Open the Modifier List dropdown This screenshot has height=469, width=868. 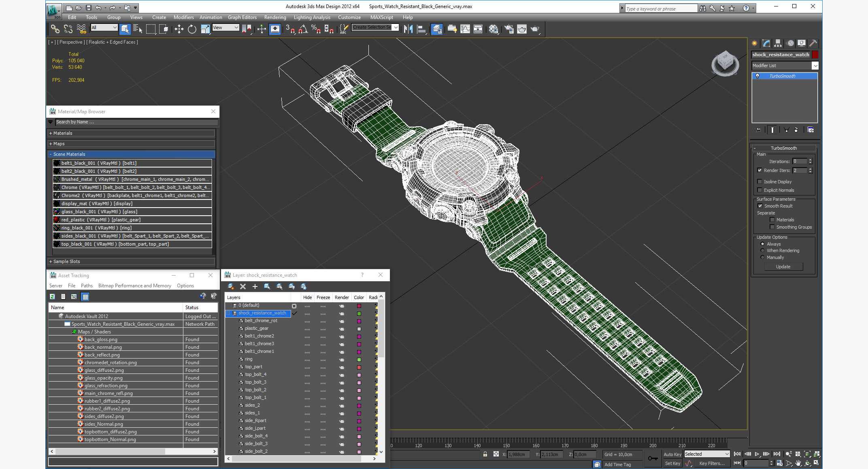785,66
